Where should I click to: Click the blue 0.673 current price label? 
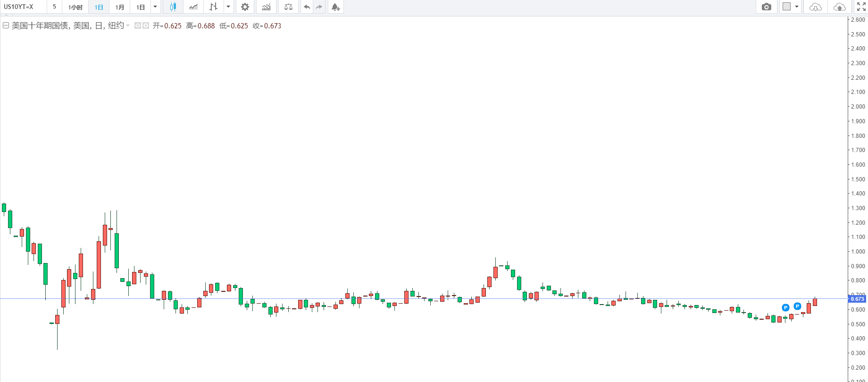tap(858, 299)
